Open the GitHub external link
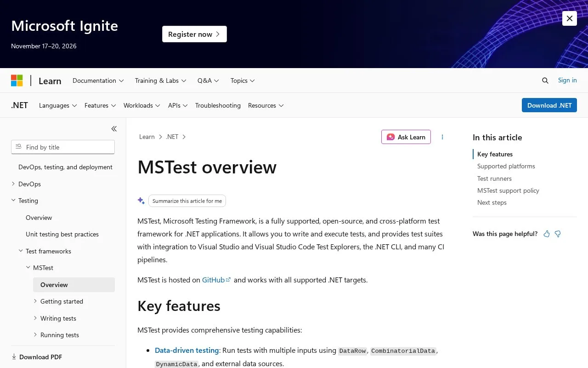Screen dimensions: 588x368 [216, 280]
